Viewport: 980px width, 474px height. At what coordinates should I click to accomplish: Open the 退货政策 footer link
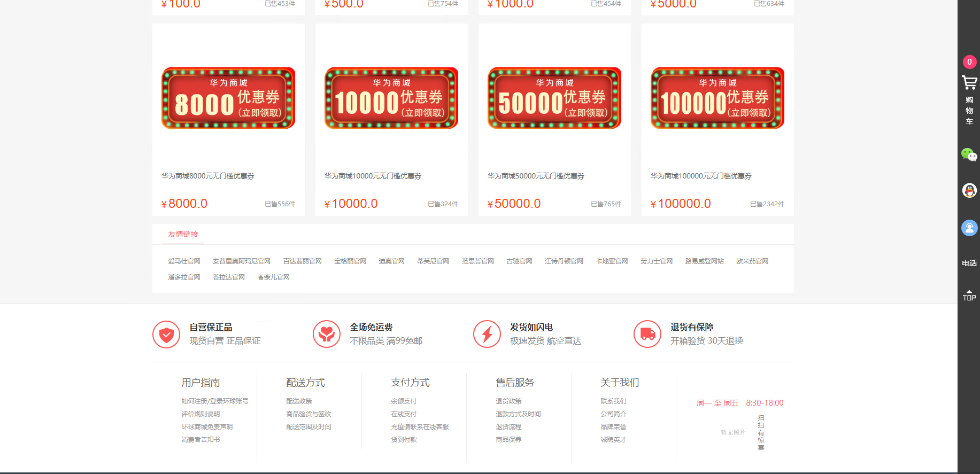(508, 401)
